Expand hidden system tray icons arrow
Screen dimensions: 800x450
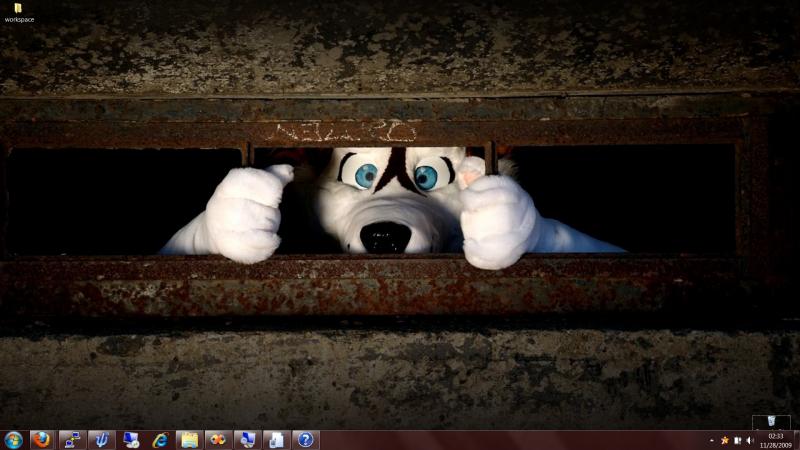coord(712,441)
